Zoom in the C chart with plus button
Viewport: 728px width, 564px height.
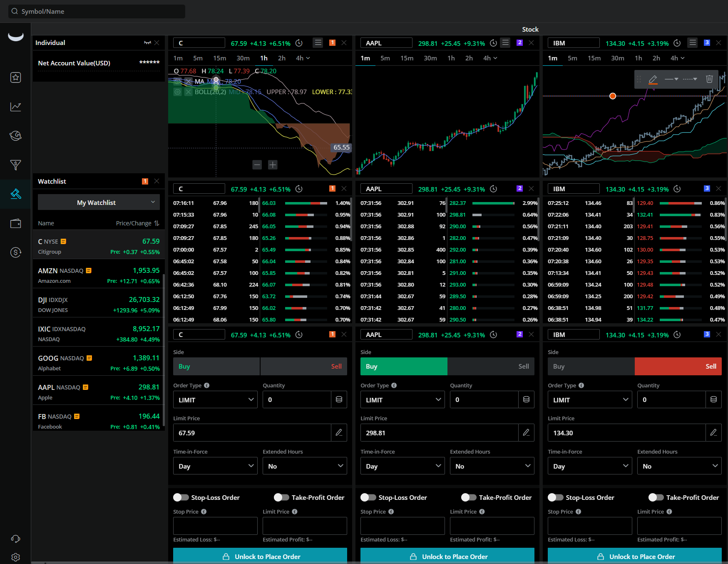click(x=273, y=165)
